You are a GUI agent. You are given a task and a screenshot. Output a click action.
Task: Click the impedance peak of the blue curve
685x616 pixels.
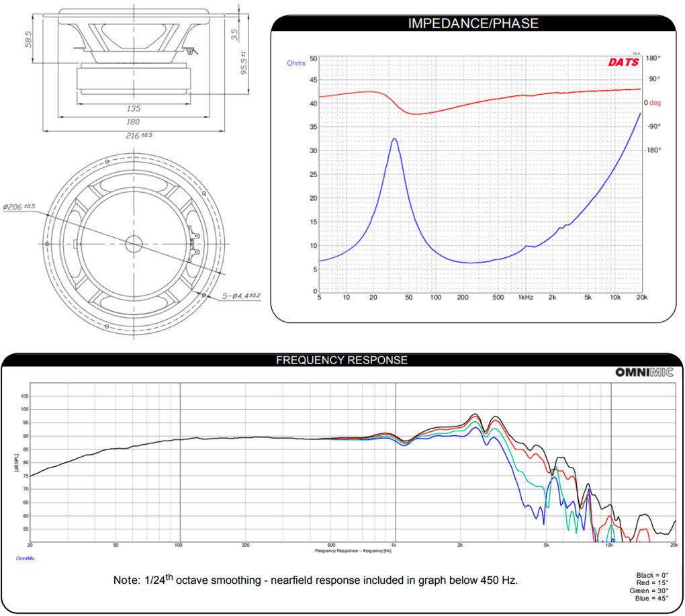click(394, 139)
